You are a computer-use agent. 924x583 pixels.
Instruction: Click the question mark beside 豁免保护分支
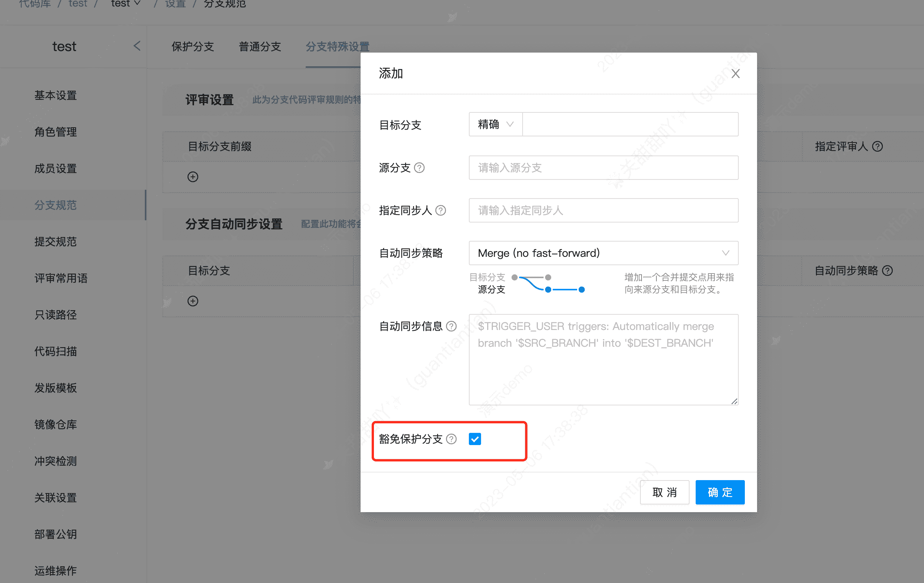[x=452, y=439]
